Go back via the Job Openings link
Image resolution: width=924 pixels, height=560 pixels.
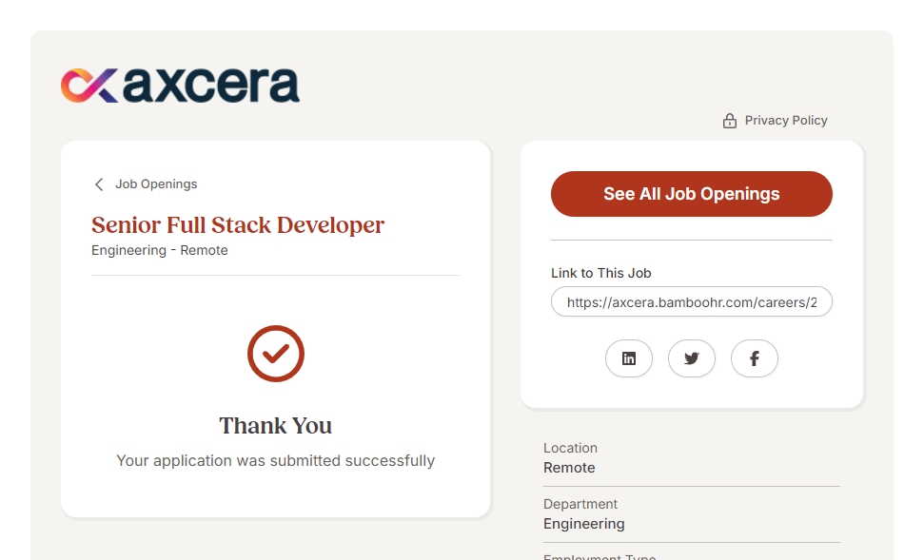click(156, 184)
